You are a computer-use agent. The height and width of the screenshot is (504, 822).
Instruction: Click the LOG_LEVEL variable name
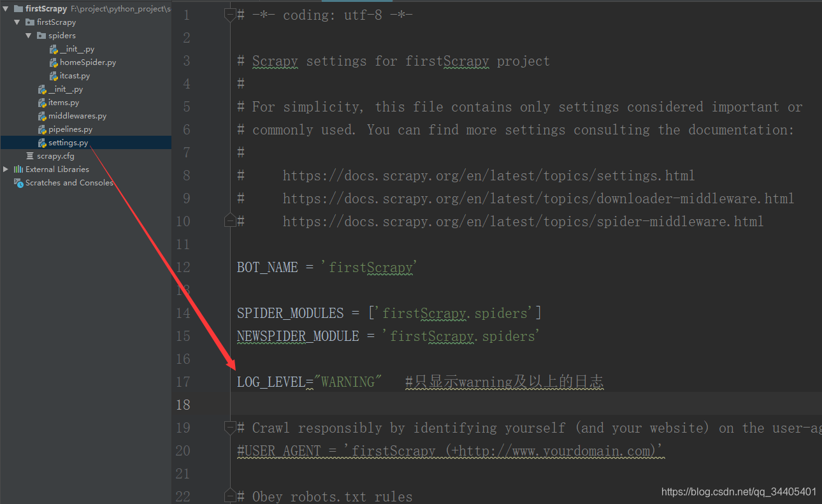271,382
